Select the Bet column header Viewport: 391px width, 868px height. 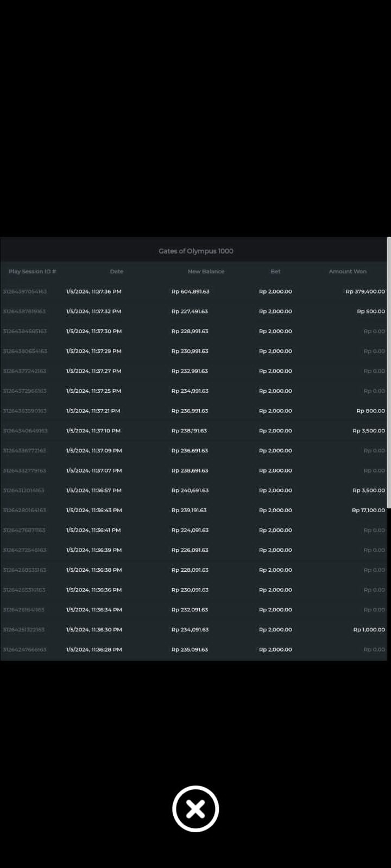(x=275, y=271)
